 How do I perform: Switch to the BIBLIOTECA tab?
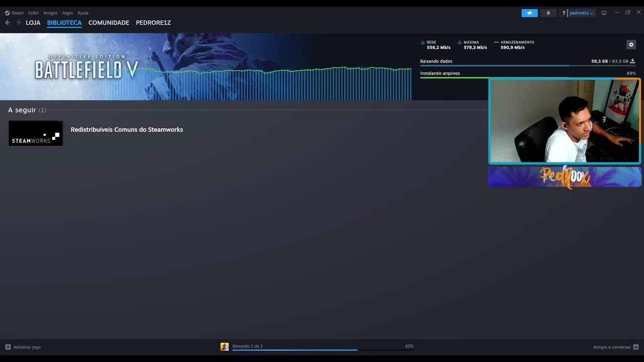click(x=64, y=23)
